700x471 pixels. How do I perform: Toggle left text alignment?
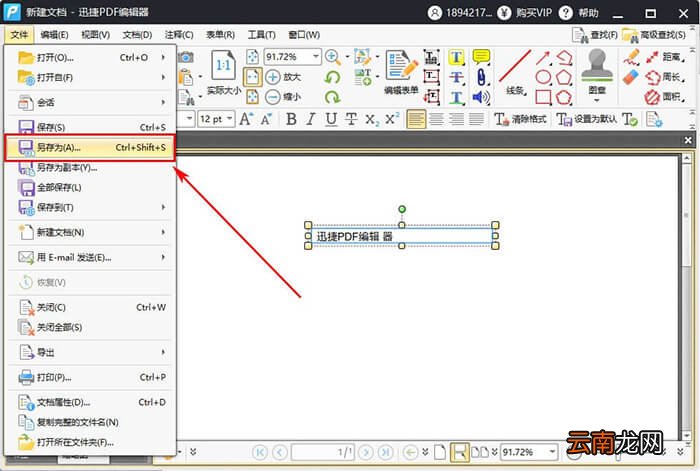pos(416,119)
